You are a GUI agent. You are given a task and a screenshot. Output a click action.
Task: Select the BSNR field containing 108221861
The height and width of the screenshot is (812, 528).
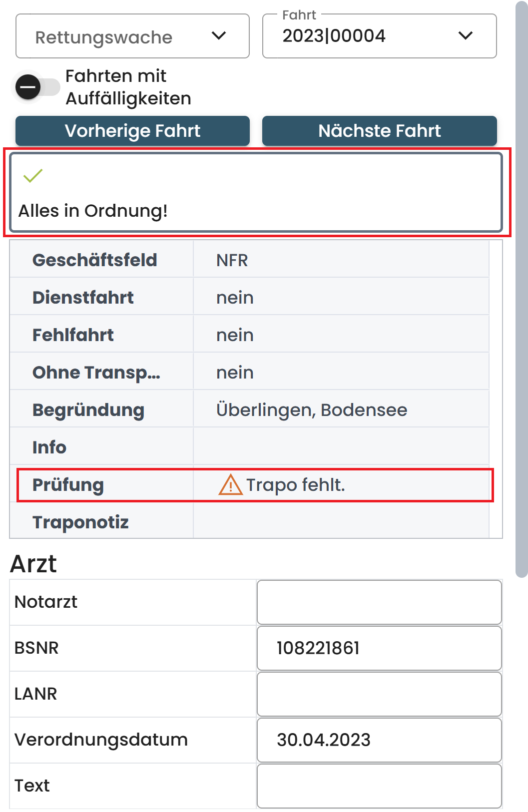pyautogui.click(x=378, y=648)
